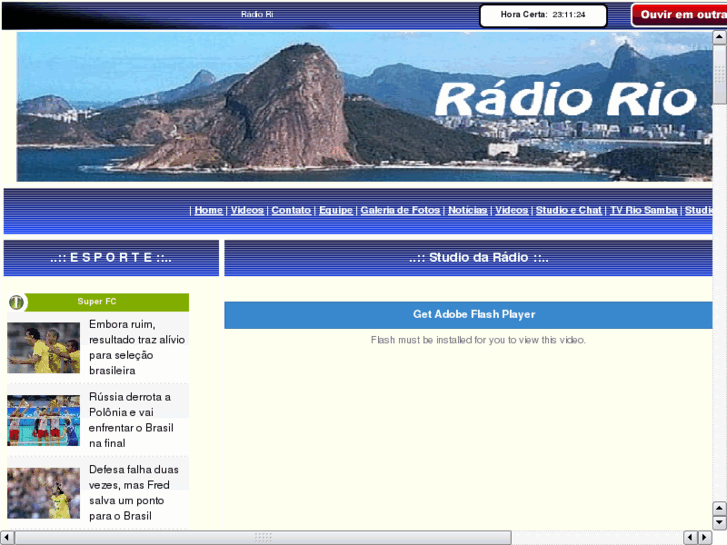Image resolution: width=727 pixels, height=545 pixels.
Task: Click the red Ouvir em outra button
Action: pos(679,15)
